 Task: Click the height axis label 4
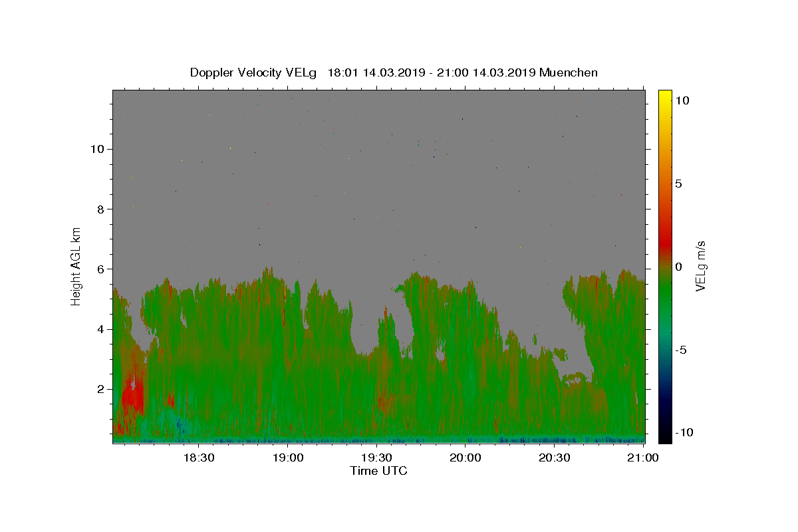(x=102, y=329)
